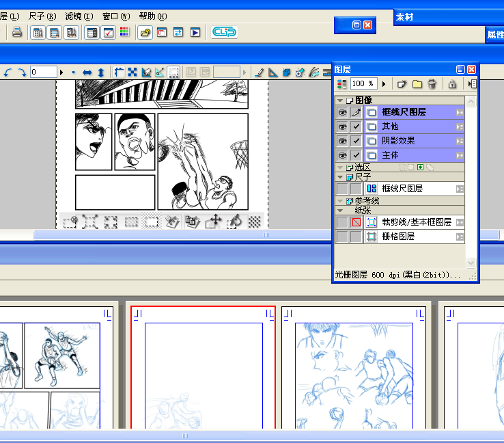This screenshot has height=443, width=504.
Task: Toggle the checkmark box of 主体 layer
Action: pos(356,155)
